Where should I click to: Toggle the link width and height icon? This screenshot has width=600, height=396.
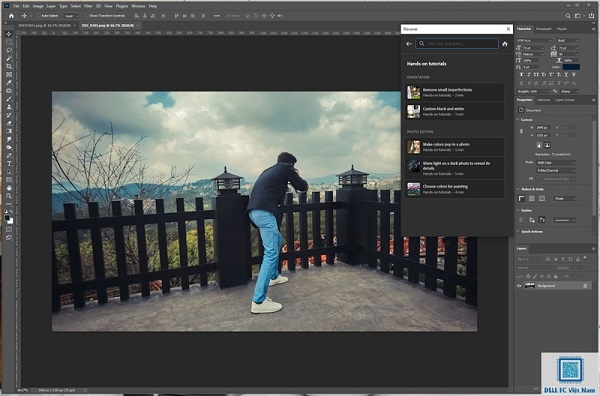522,131
